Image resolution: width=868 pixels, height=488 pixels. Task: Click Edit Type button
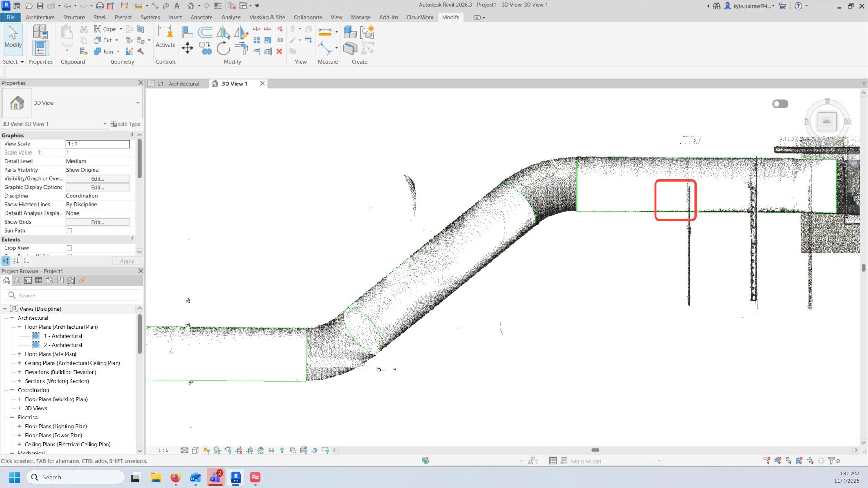pos(126,124)
